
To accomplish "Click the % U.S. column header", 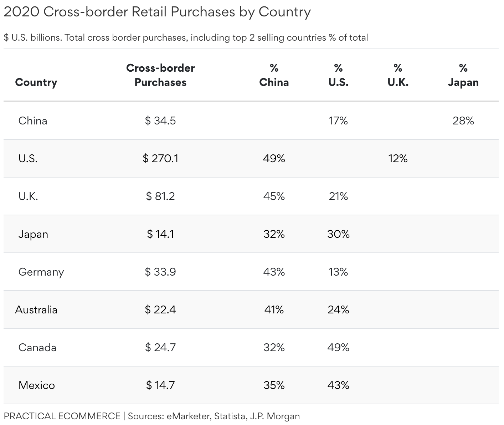I will (338, 75).
